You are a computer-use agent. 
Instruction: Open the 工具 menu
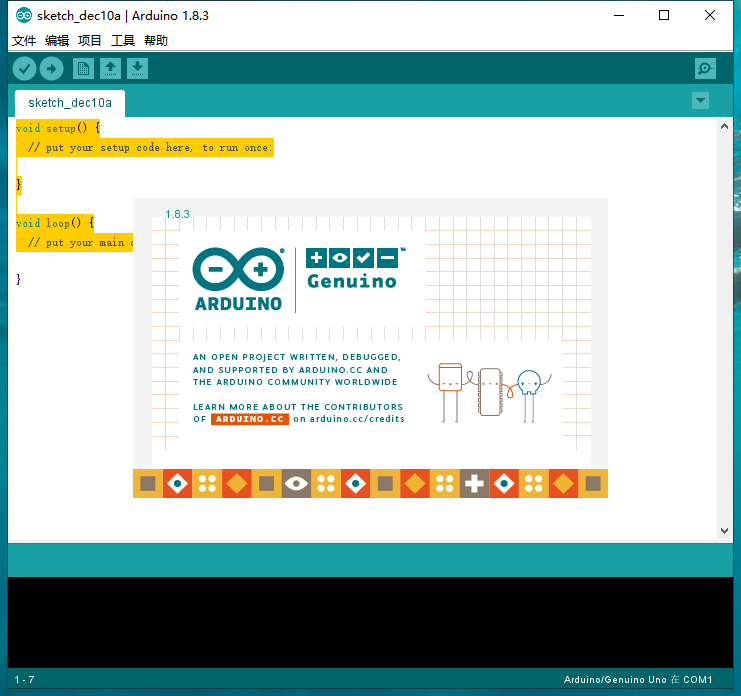click(x=123, y=41)
